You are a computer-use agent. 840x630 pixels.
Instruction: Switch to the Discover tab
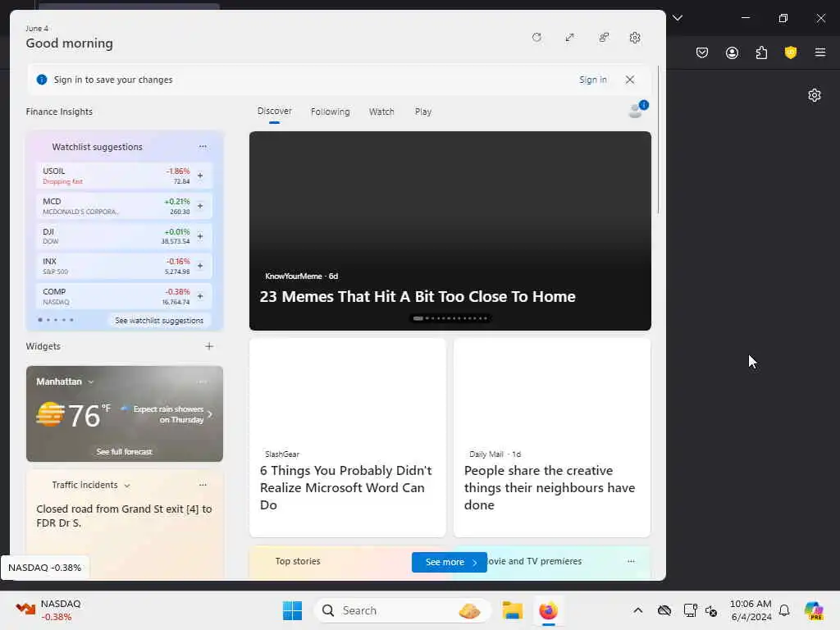(x=274, y=112)
